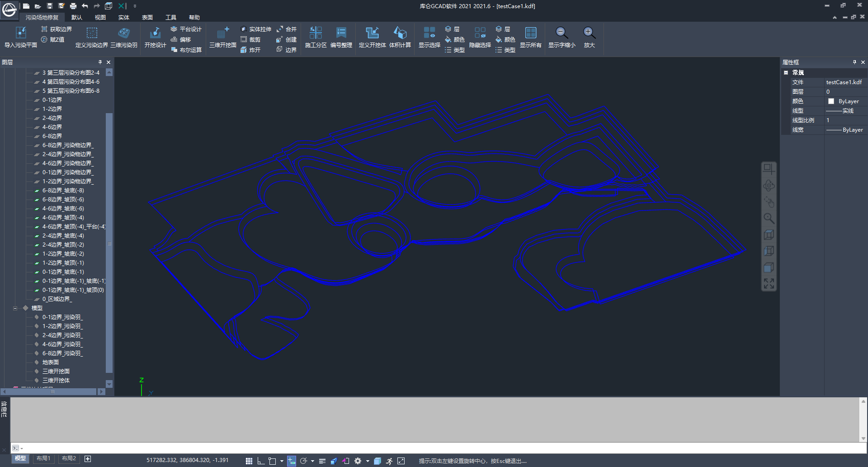Open object snap dropdown arrow in status bar
Screen dimensions: 868x467
[282, 461]
